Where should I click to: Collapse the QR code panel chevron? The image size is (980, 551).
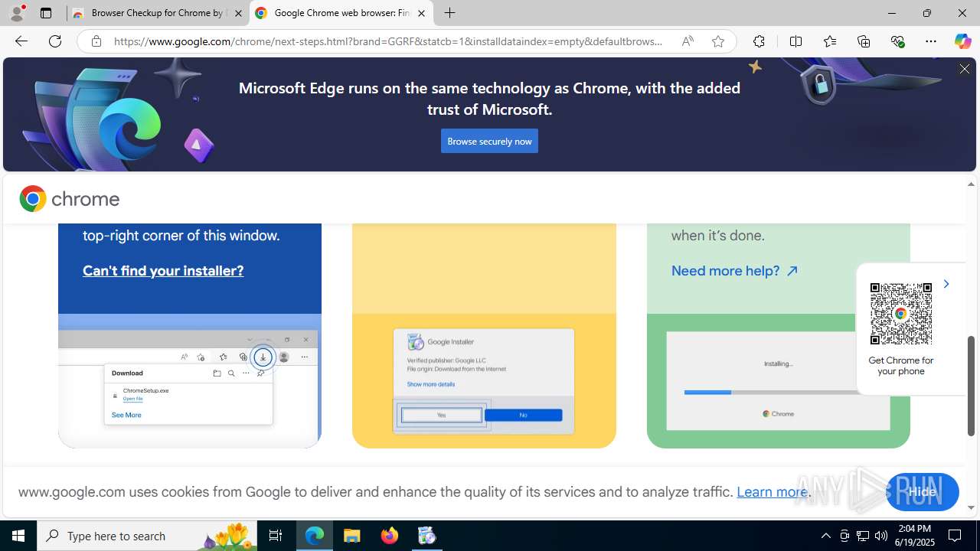(946, 284)
